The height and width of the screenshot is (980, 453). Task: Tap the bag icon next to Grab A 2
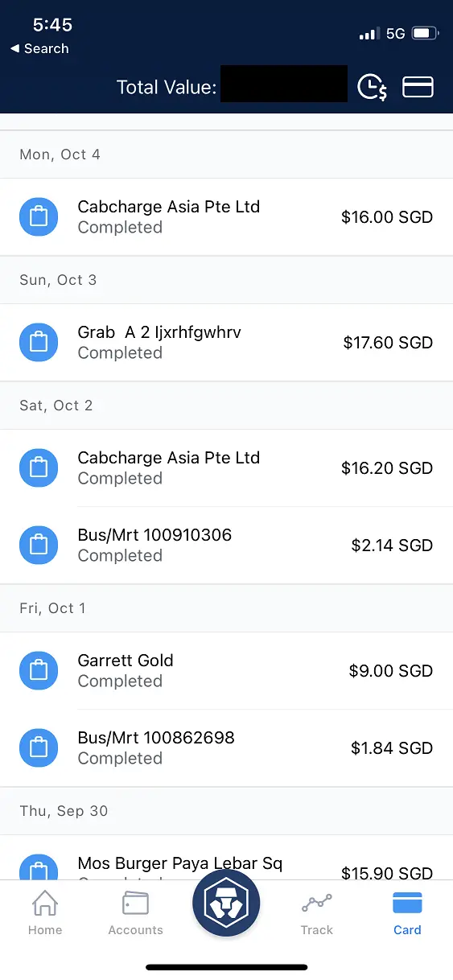[x=39, y=342]
